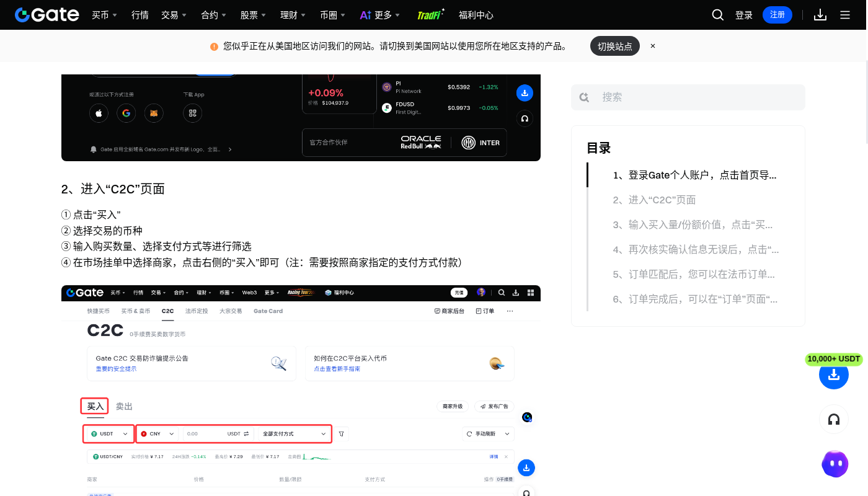868x496 pixels.
Task: Open the hamburger menu icon
Action: pos(845,15)
